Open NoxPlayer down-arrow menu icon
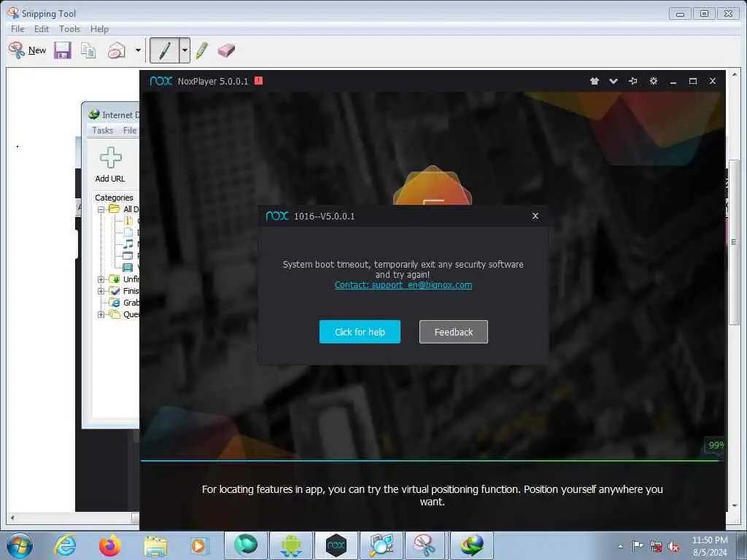Viewport: 747px width, 560px height. tap(614, 82)
